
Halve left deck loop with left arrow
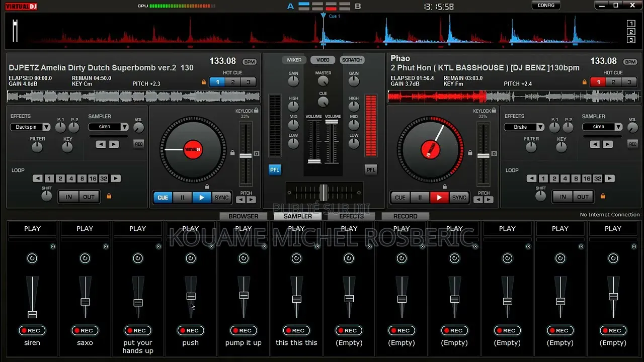point(38,178)
